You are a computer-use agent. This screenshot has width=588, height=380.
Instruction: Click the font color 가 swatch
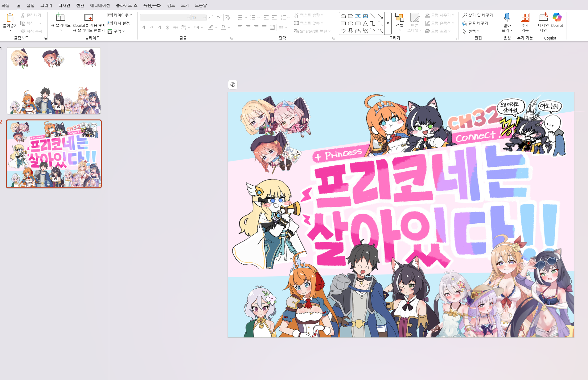223,27
